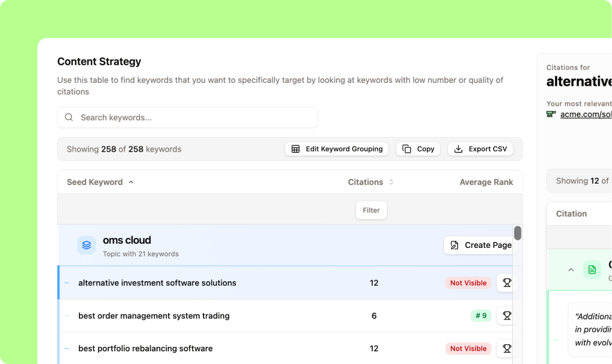Click the oms cloud topic layers icon
The width and height of the screenshot is (612, 364).
pyautogui.click(x=86, y=245)
